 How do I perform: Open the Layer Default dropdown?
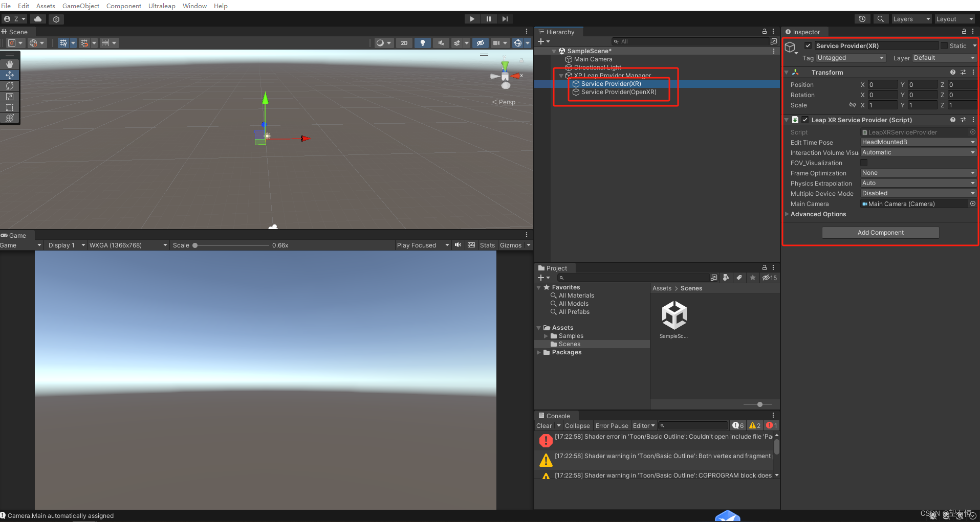tap(945, 58)
